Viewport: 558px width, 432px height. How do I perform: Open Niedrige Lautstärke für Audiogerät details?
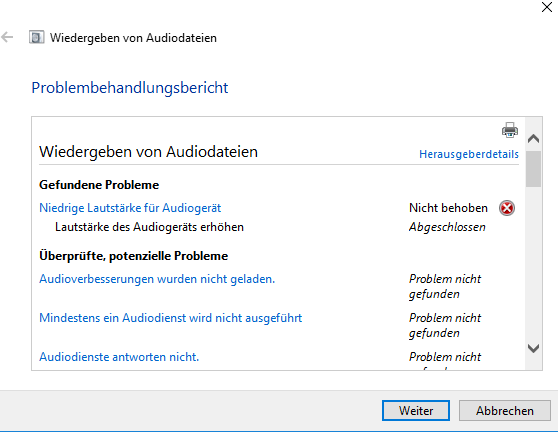pos(130,208)
